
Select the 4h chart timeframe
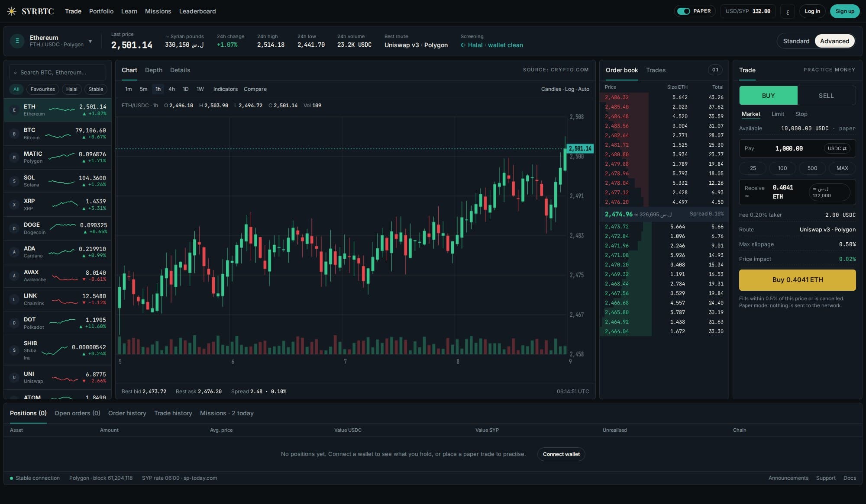[x=171, y=89]
